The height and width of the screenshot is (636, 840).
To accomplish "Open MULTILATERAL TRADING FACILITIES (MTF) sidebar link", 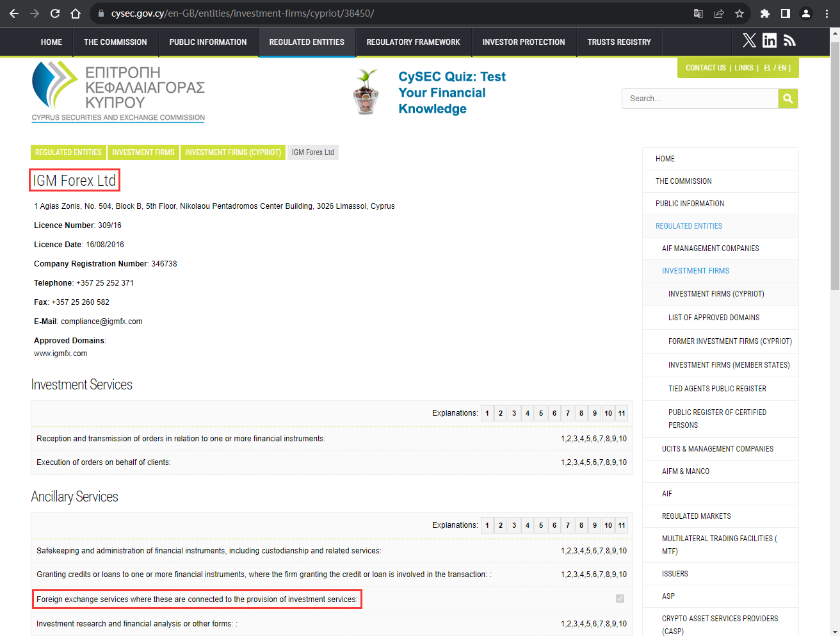I will [720, 545].
